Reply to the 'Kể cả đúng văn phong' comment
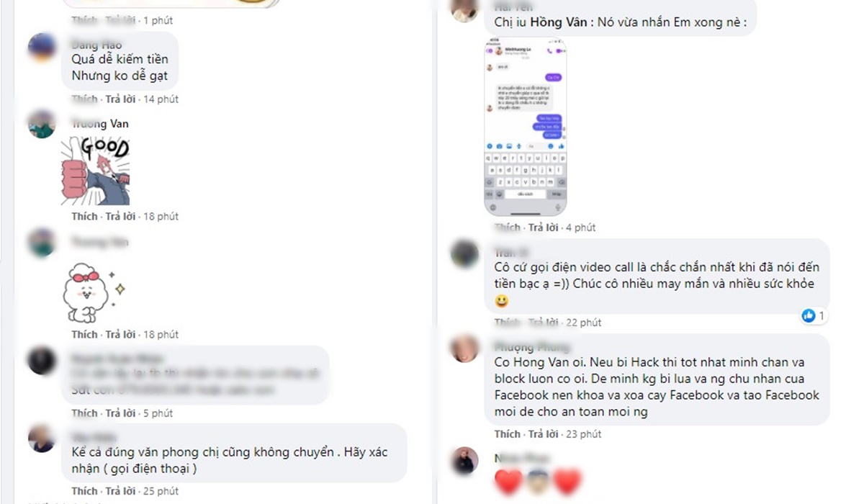The image size is (864, 504). click(x=120, y=491)
